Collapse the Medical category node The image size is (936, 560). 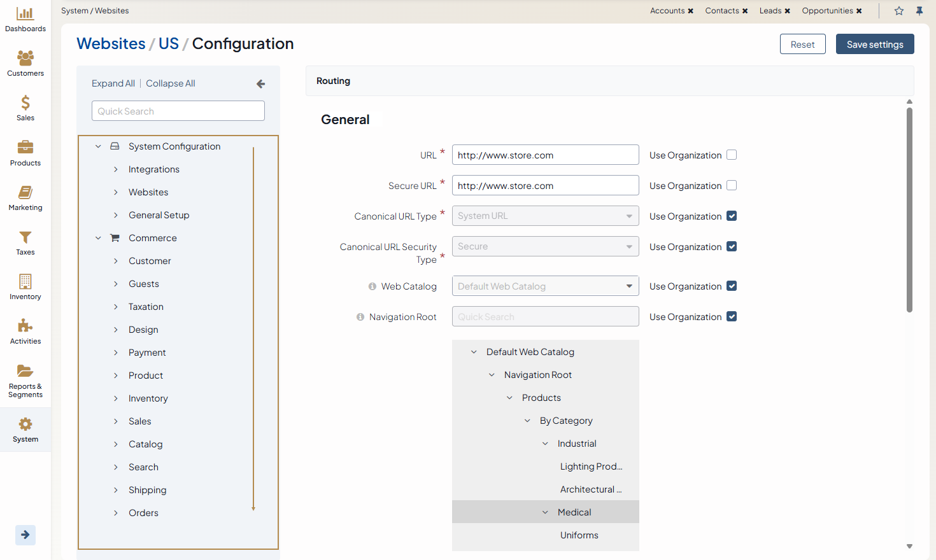[x=545, y=512]
